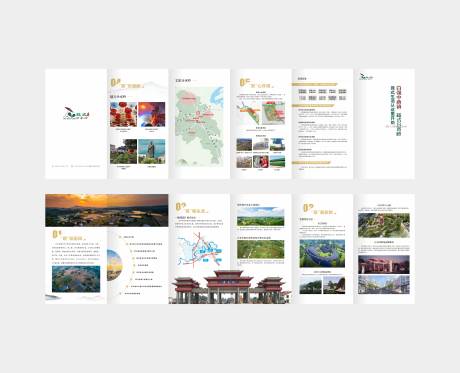Select the green hills under blue sky photo
The width and height of the screenshot is (460, 373).
[261, 217]
